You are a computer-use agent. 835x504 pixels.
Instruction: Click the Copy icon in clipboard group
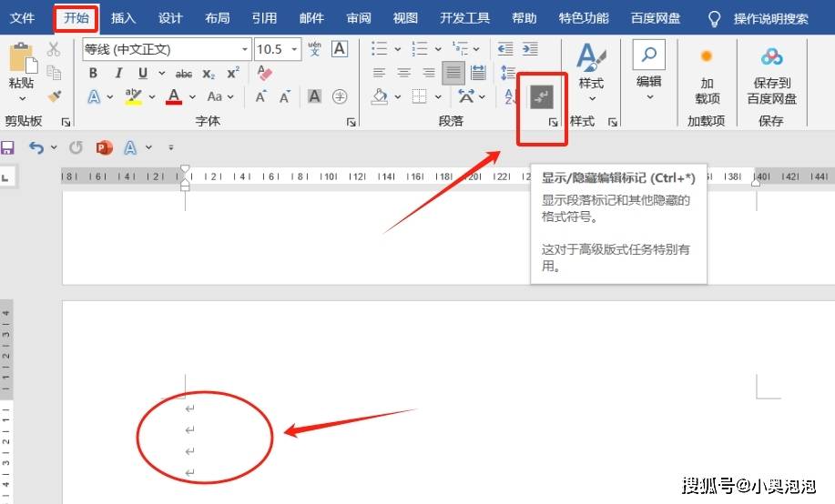tap(54, 73)
